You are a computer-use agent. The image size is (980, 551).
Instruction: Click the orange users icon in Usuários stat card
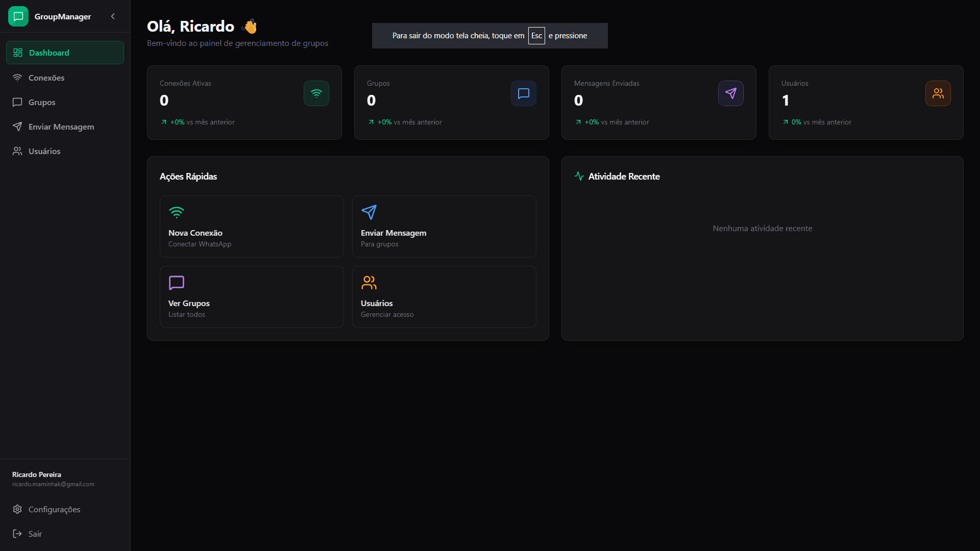pyautogui.click(x=938, y=93)
